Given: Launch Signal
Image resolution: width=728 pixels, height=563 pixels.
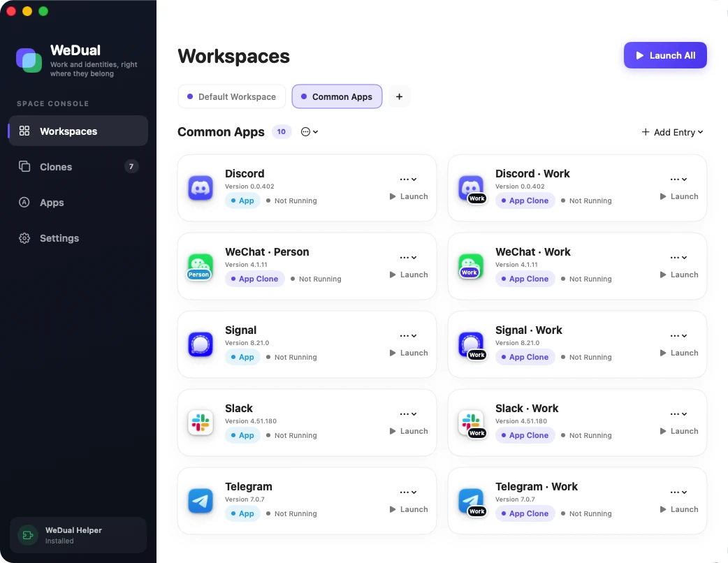Looking at the screenshot, I should (409, 353).
